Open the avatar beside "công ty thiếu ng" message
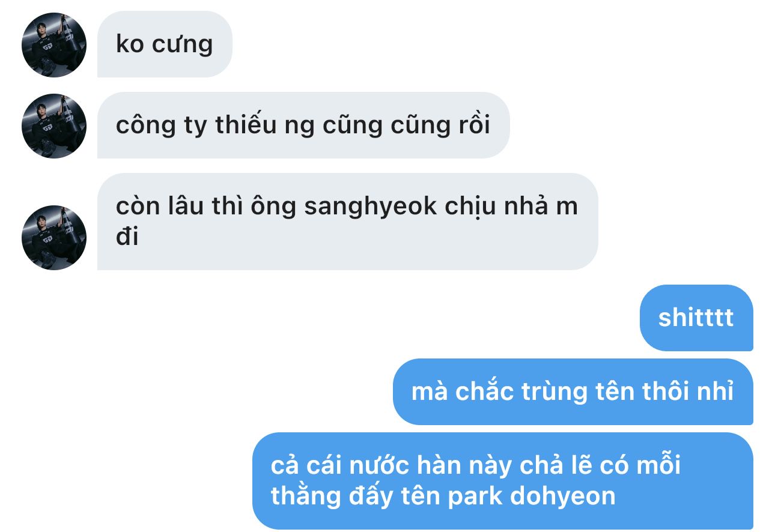The height and width of the screenshot is (532, 775). (x=54, y=126)
